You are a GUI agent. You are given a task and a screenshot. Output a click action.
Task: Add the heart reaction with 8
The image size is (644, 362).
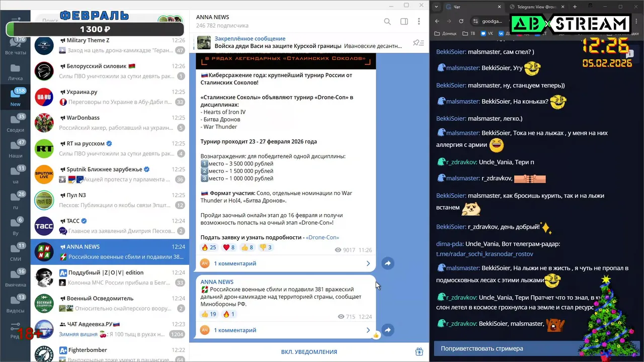pyautogui.click(x=229, y=247)
